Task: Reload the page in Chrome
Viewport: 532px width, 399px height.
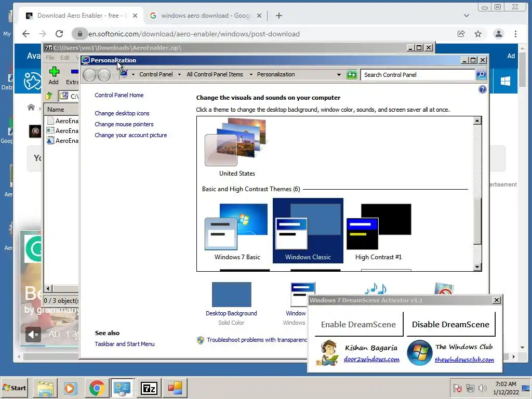Action: click(59, 34)
